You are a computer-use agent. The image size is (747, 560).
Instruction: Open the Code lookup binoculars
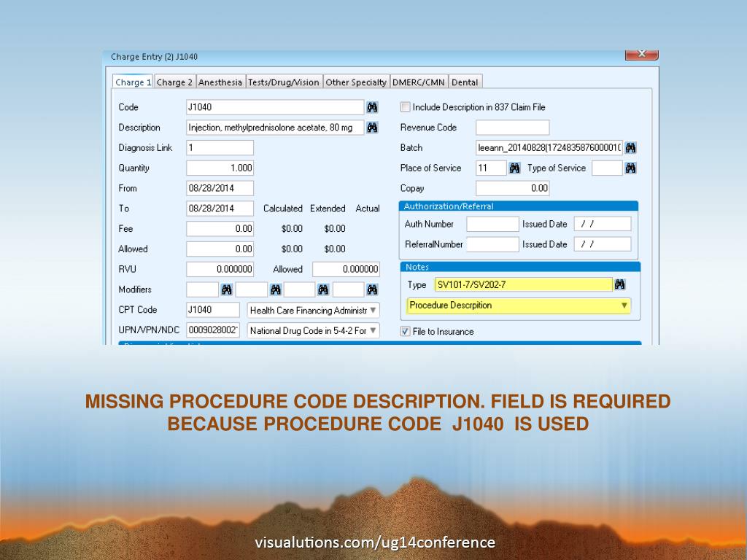click(x=373, y=107)
